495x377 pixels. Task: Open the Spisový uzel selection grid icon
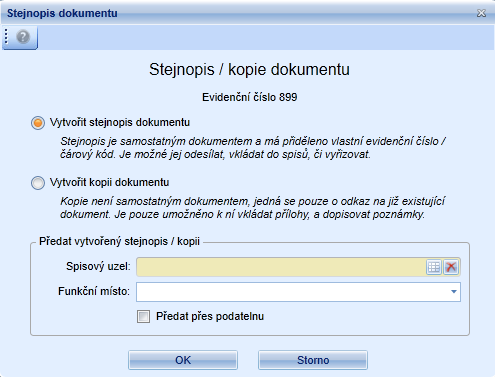click(434, 267)
